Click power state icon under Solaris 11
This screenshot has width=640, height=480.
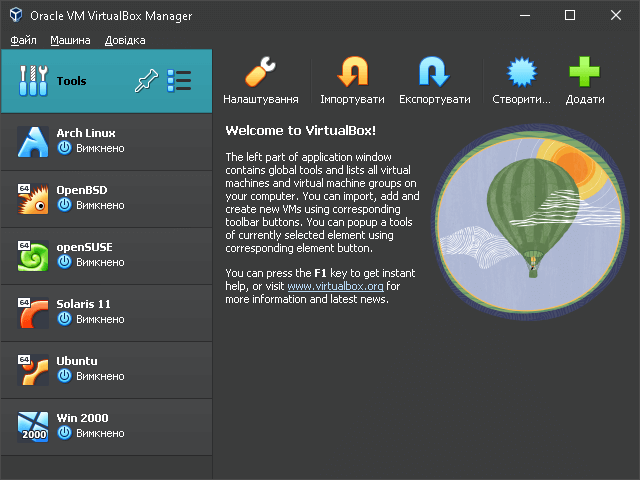pos(64,319)
